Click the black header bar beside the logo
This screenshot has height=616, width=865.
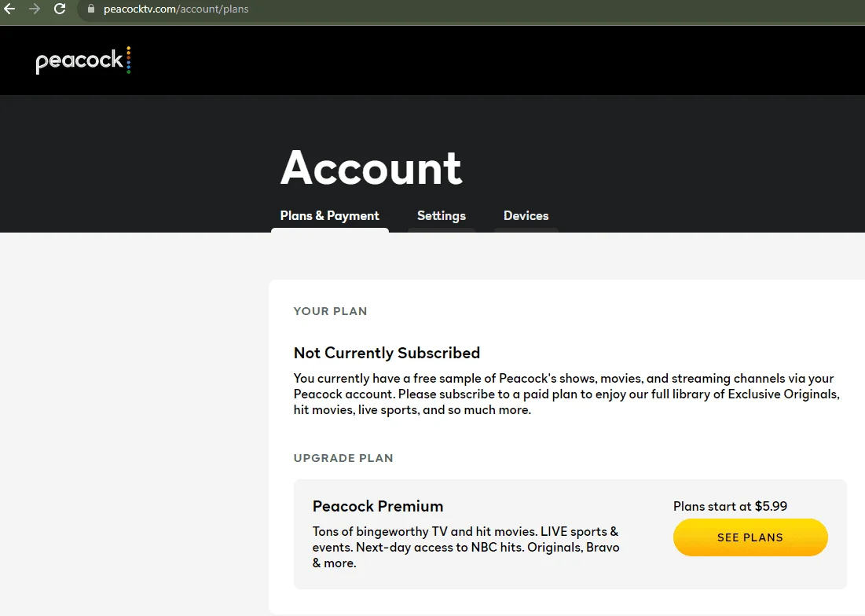497,60
